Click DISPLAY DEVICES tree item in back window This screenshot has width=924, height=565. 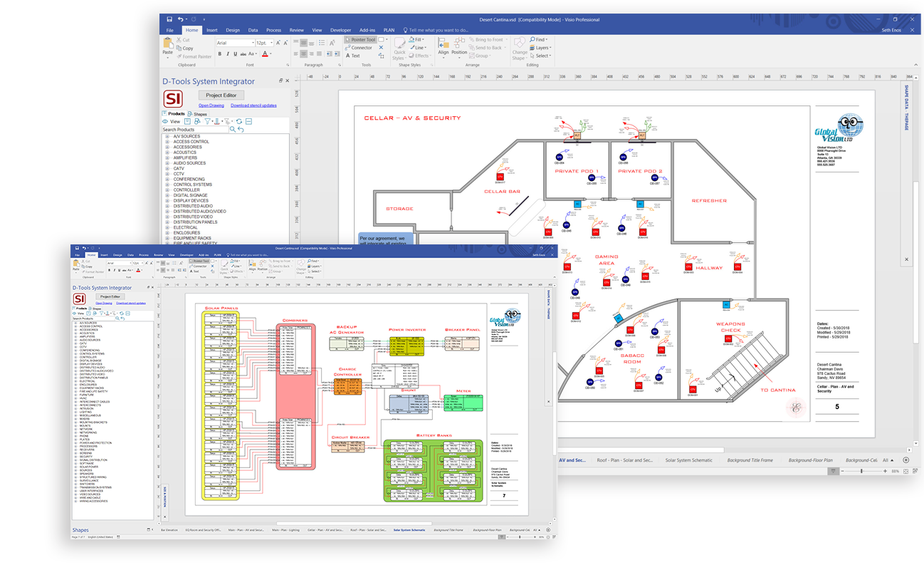[191, 200]
